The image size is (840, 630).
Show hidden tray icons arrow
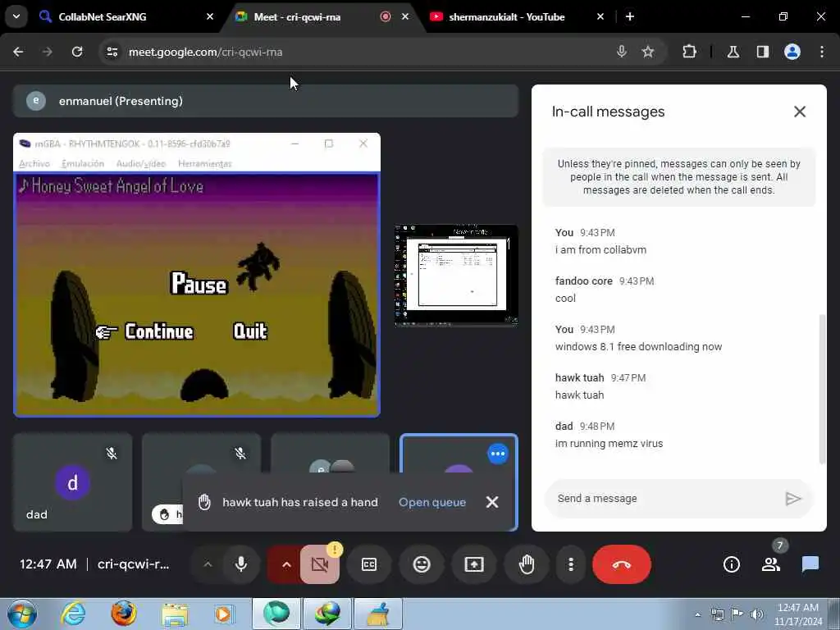697,614
